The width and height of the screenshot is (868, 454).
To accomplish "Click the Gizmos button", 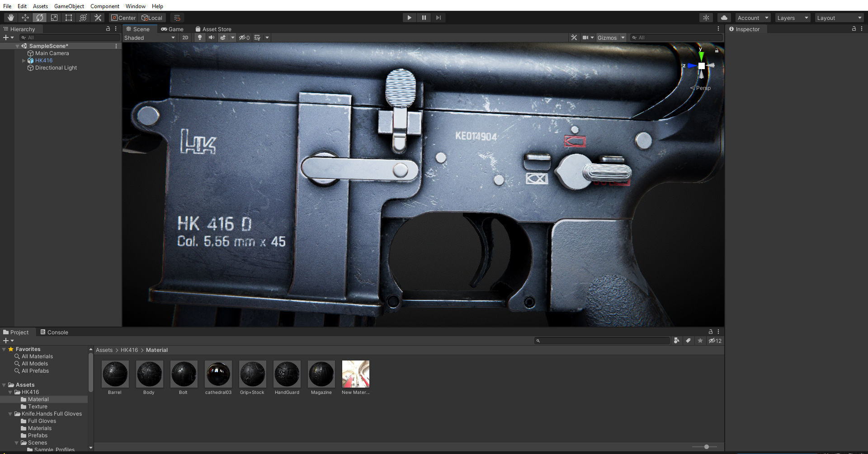I will tap(607, 37).
